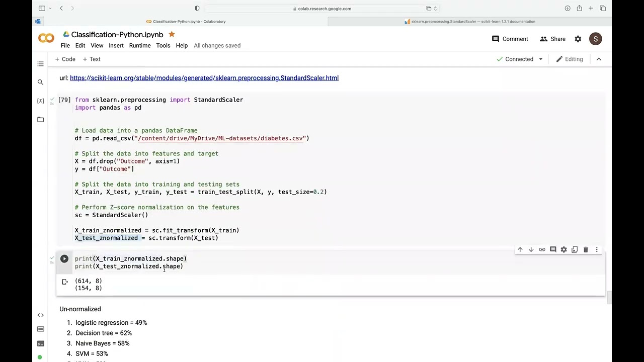
Task: Expand the Safari sidebar dropdown chevron
Action: click(50, 8)
